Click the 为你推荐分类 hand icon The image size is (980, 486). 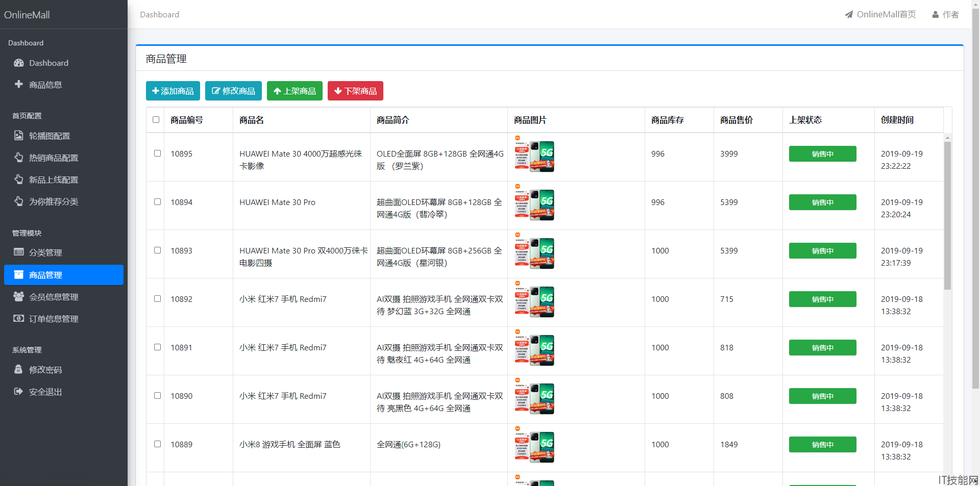(19, 201)
